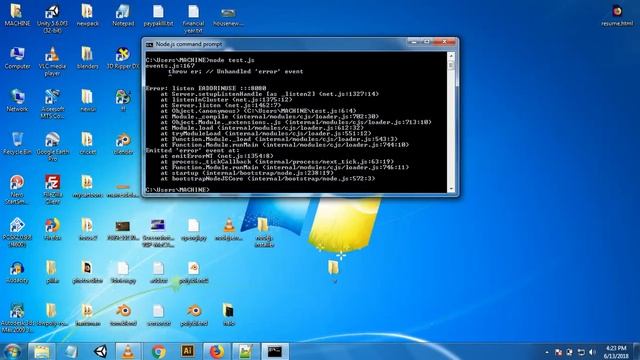
Task: Show hidden tray icons with the arrow
Action: [547, 352]
